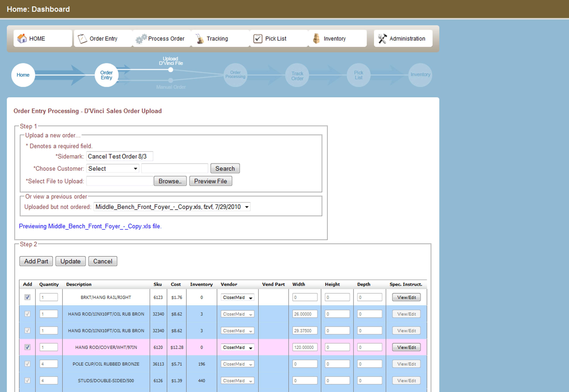Viewport: 569px width, 392px height.
Task: Click the Process Order gears icon
Action: point(141,38)
